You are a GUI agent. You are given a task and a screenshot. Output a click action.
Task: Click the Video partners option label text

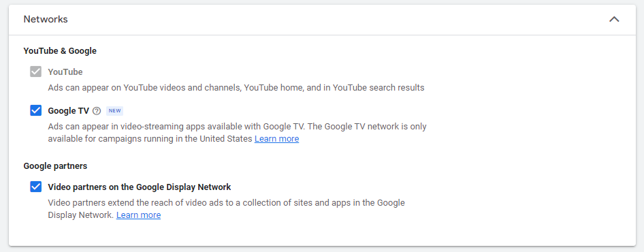pos(140,187)
